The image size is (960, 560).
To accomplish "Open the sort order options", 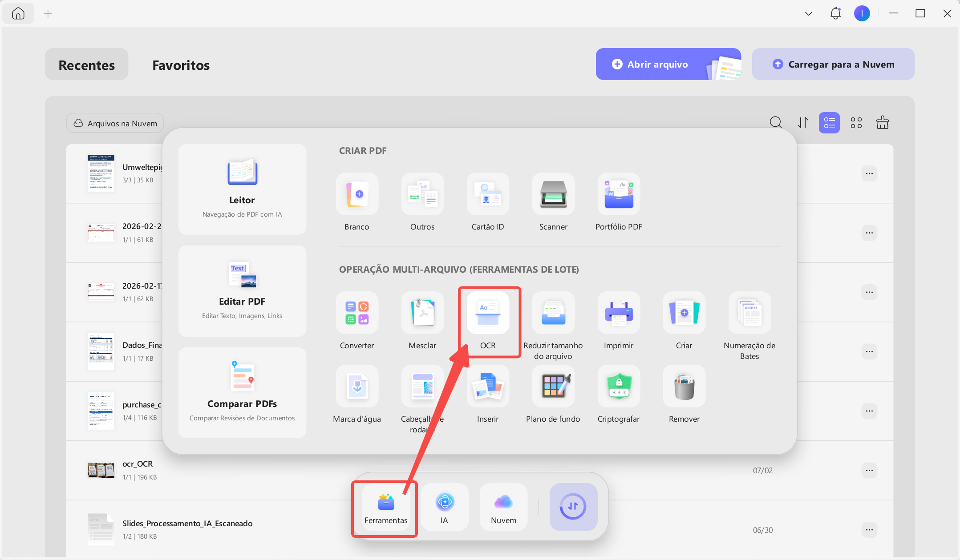I will pos(802,123).
